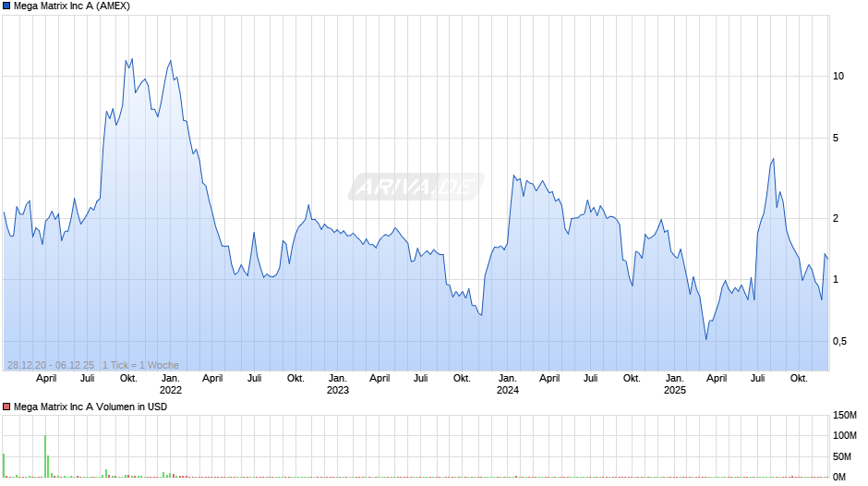This screenshot has width=868, height=486.
Task: Click the 1 Tick = 1 Woche label
Action: click(140, 365)
